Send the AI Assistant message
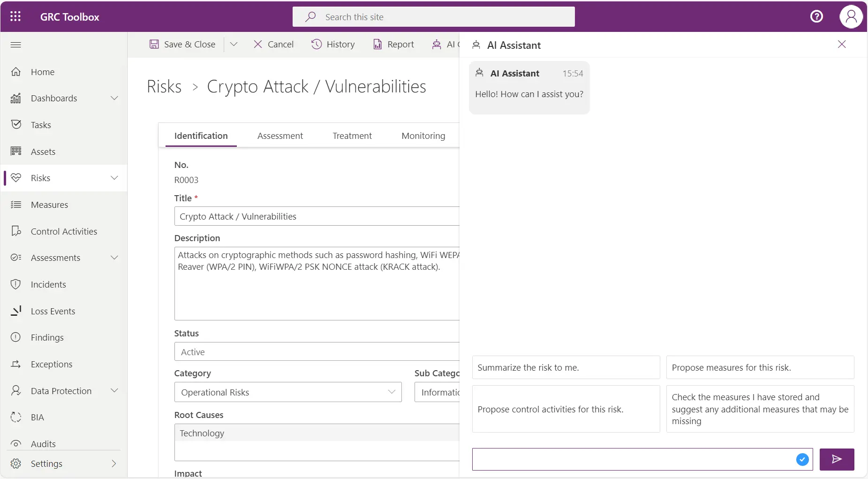 [837, 459]
